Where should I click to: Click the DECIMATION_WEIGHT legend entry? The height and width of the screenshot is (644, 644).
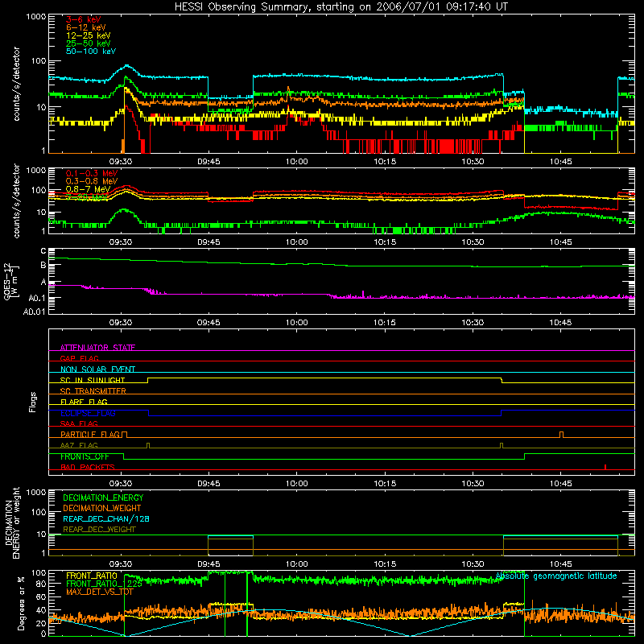pyautogui.click(x=102, y=508)
